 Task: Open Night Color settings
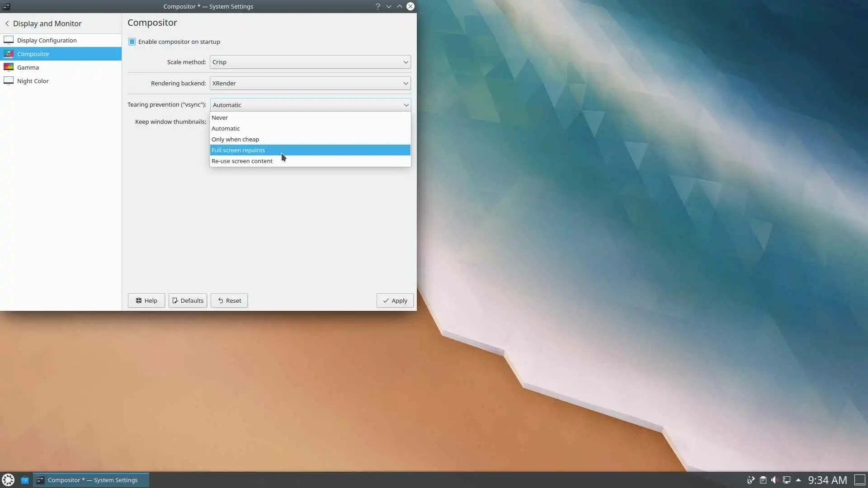[33, 81]
